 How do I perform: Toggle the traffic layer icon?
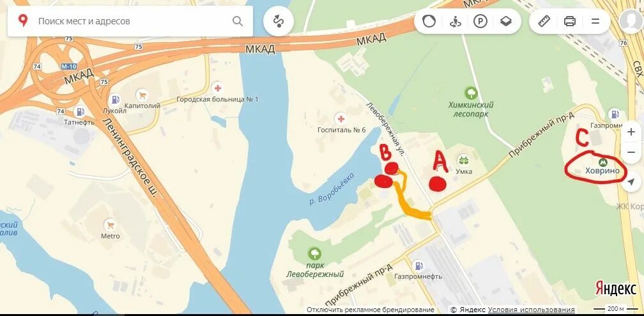[x=429, y=21]
